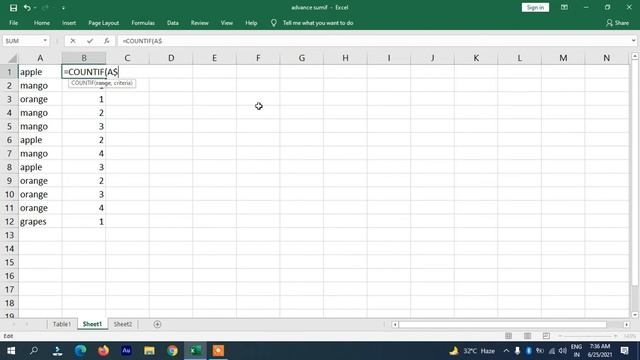The height and width of the screenshot is (360, 640).
Task: Click horizontal scrollbar left arrow
Action: 395,324
